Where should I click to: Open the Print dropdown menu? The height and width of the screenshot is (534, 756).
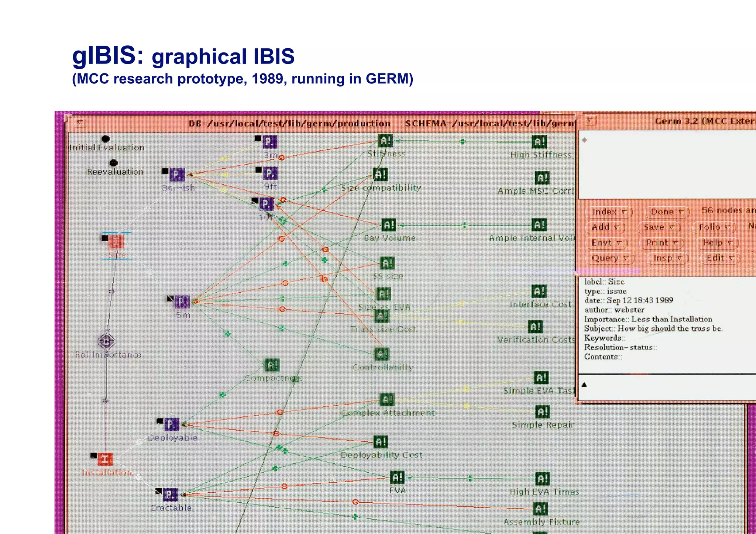[x=662, y=243]
